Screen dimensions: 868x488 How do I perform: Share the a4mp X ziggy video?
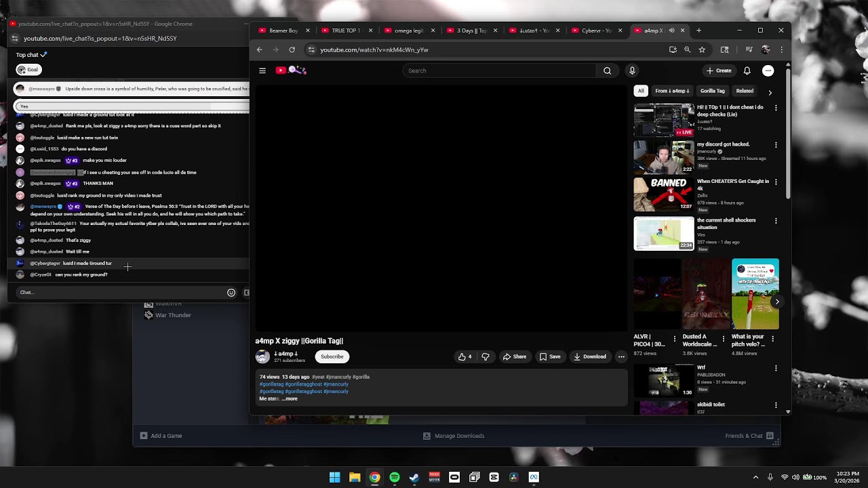click(x=514, y=357)
